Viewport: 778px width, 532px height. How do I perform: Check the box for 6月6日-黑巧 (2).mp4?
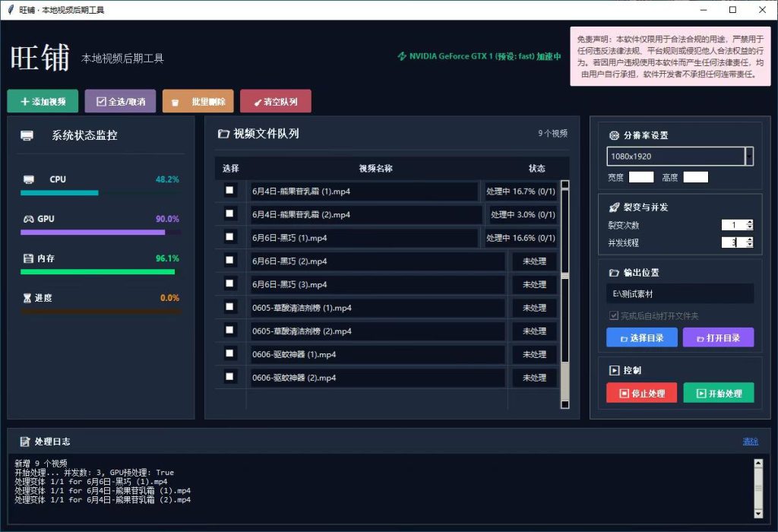pos(229,260)
